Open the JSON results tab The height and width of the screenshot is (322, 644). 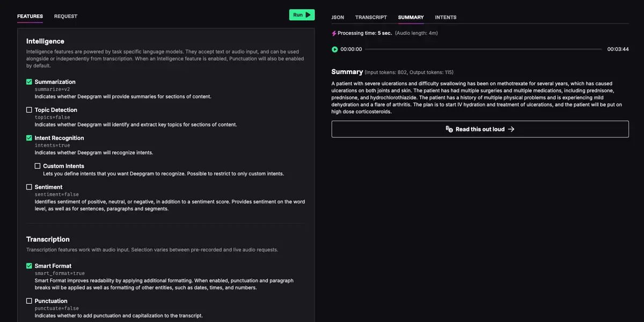[338, 18]
